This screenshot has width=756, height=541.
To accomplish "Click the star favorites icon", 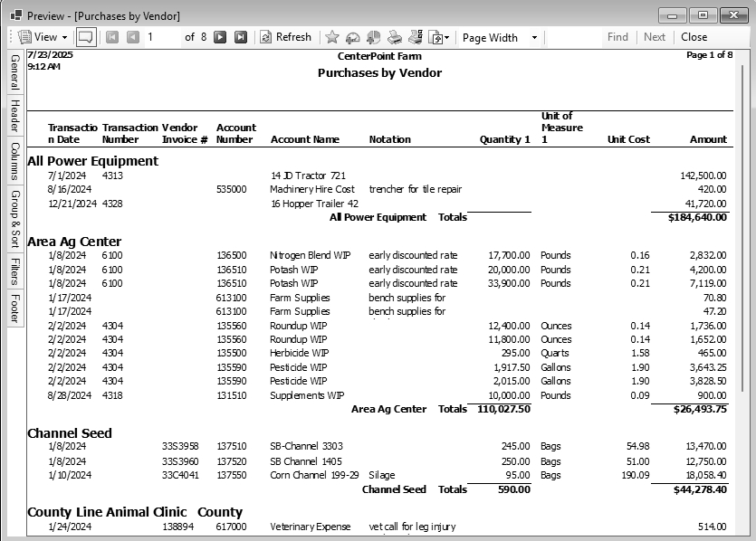I will (x=331, y=37).
